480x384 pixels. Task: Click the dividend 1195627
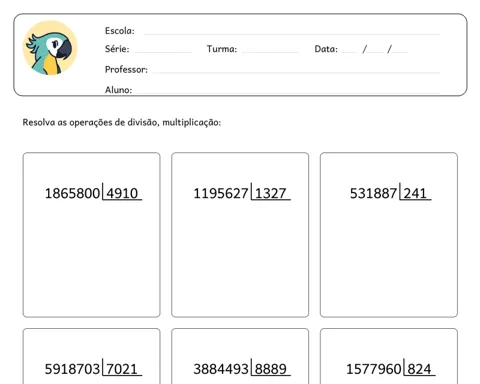pyautogui.click(x=221, y=193)
